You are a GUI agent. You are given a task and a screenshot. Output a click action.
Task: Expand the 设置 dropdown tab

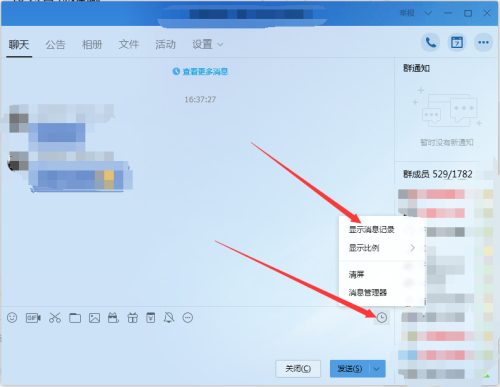(207, 45)
